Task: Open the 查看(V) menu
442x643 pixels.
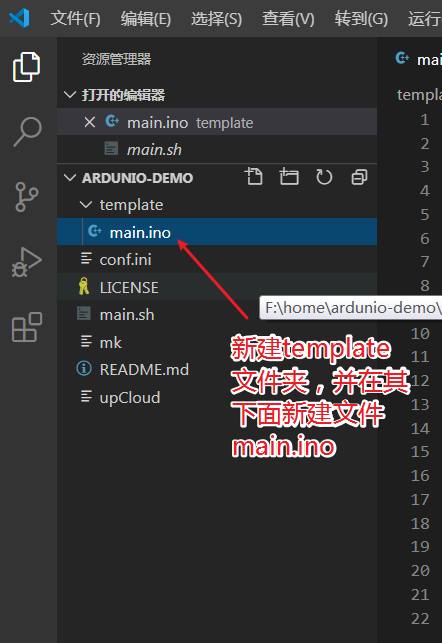Action: [x=288, y=19]
